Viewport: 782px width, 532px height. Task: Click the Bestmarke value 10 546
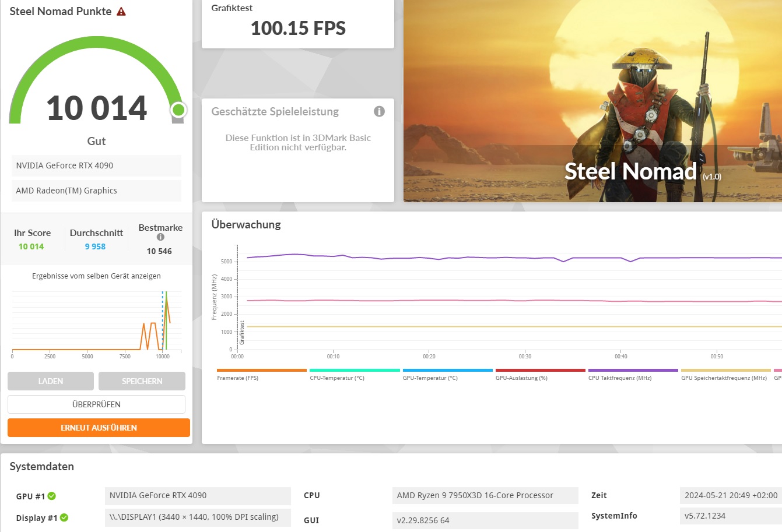click(159, 251)
